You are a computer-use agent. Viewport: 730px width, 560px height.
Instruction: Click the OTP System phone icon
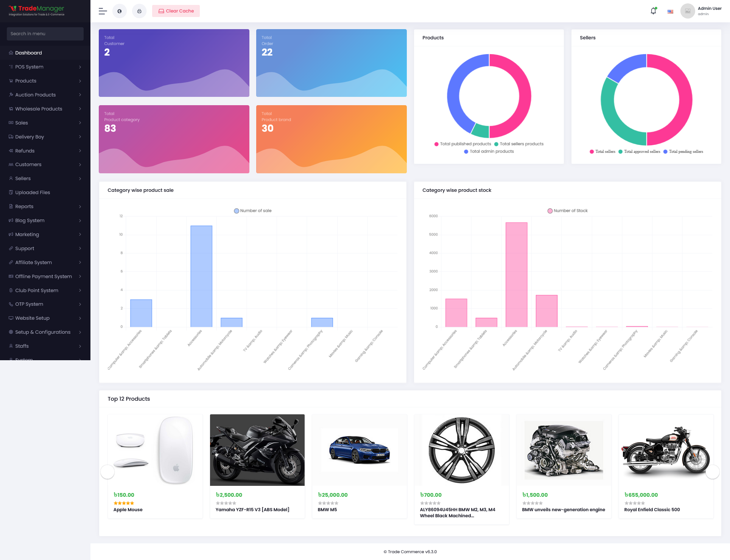(x=11, y=304)
